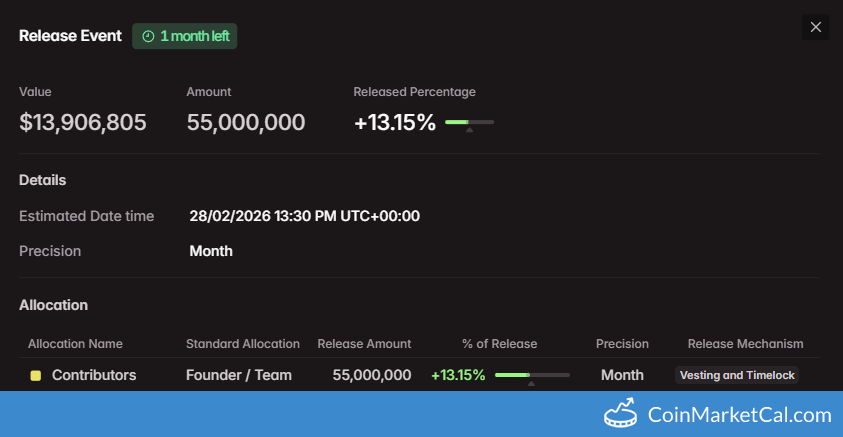Click the "1 month left" badge
Screen dimensions: 843x437
pos(185,36)
